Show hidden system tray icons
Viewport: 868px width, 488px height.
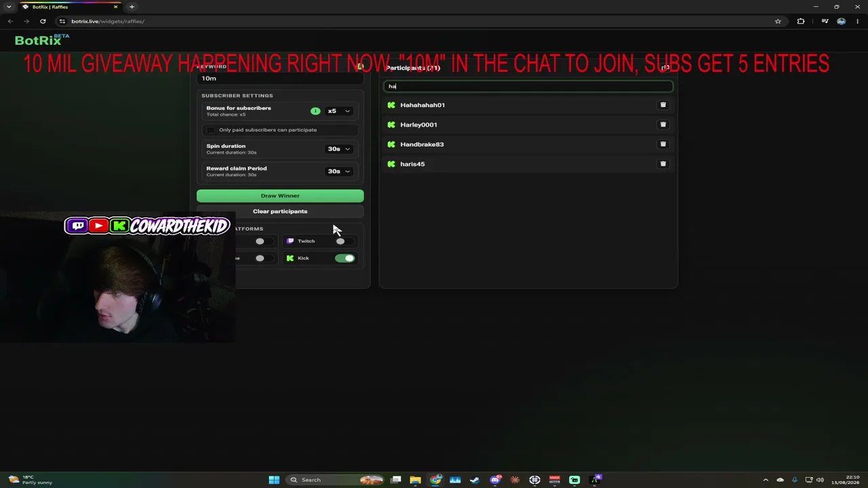click(766, 480)
